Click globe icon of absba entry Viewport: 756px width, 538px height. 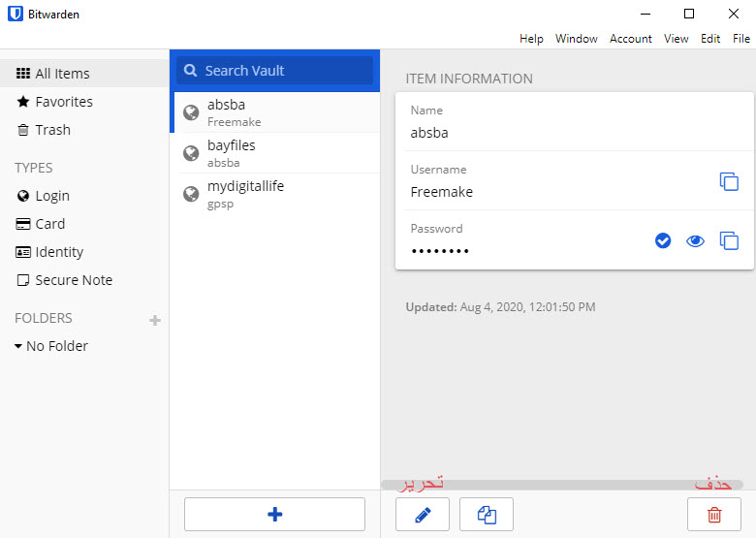191,112
